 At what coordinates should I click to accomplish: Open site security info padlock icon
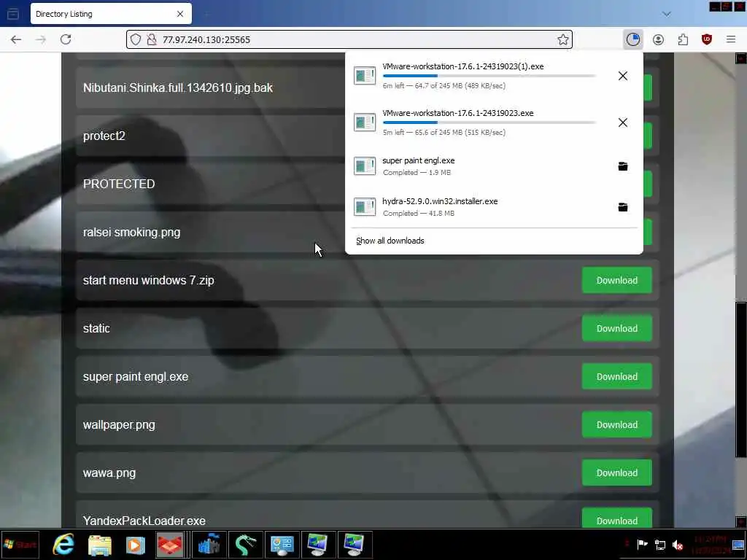152,39
